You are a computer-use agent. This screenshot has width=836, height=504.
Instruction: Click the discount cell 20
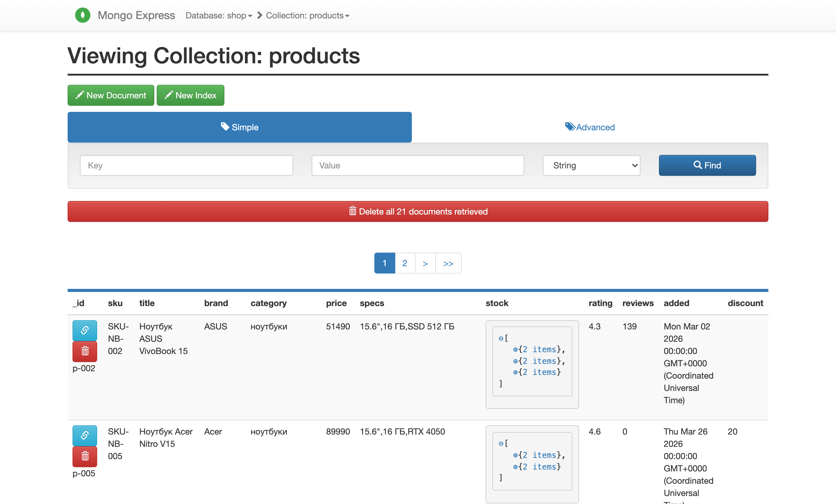click(x=732, y=432)
